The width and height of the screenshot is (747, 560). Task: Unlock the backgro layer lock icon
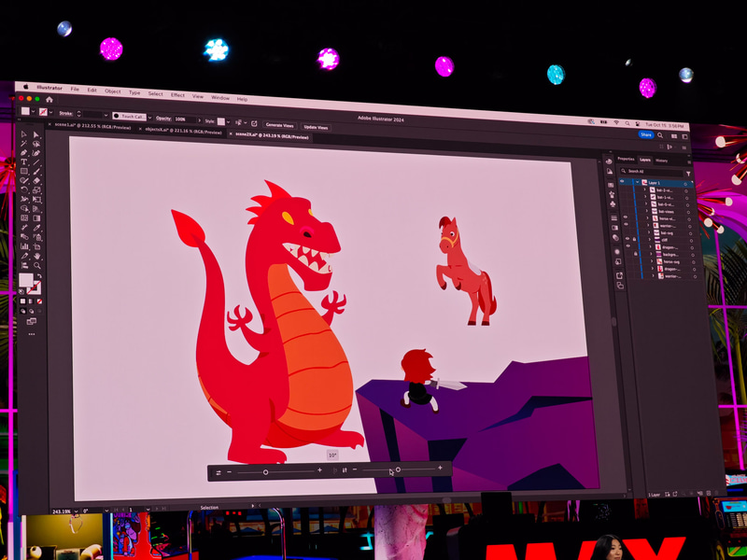(634, 254)
